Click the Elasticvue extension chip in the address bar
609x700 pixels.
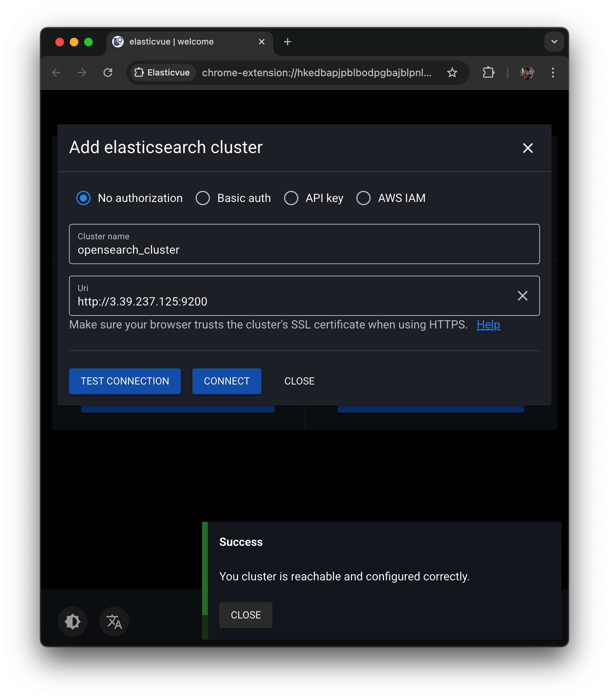[162, 73]
